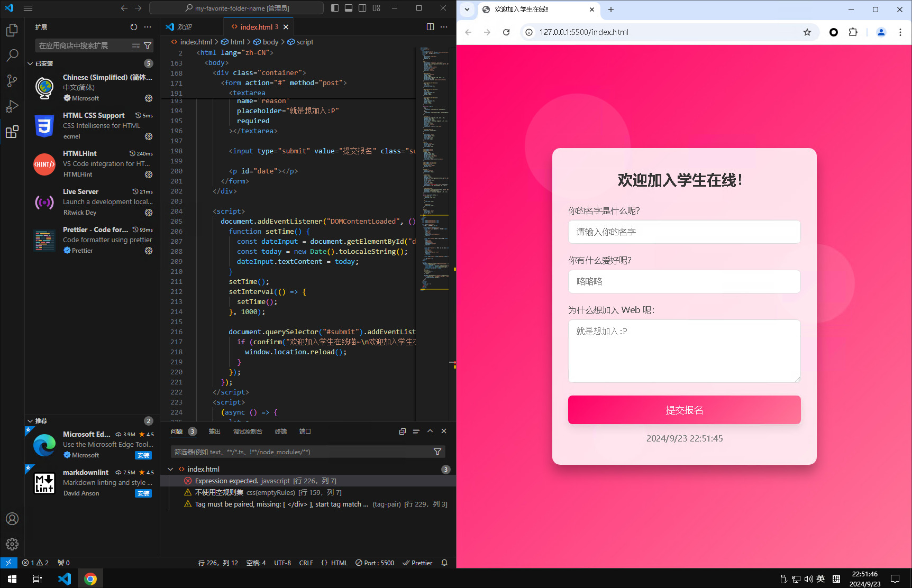Bookmark this page with the star icon
The height and width of the screenshot is (588, 912).
click(807, 32)
